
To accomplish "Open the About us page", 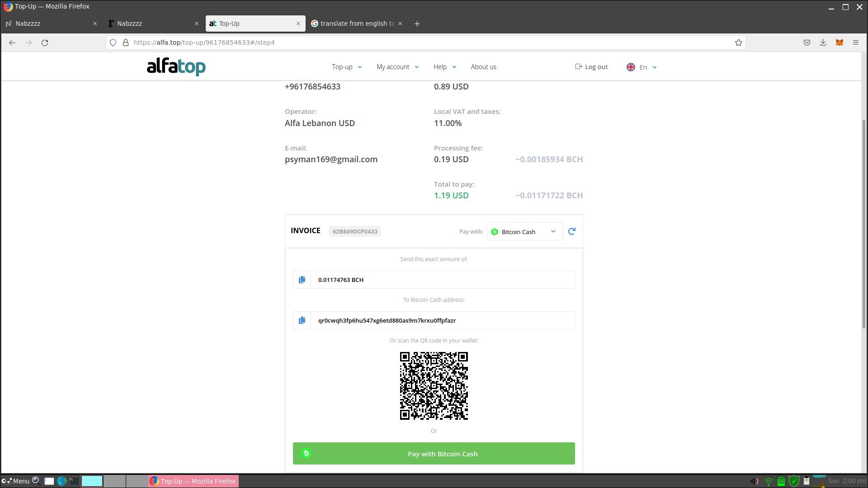I will pyautogui.click(x=483, y=67).
